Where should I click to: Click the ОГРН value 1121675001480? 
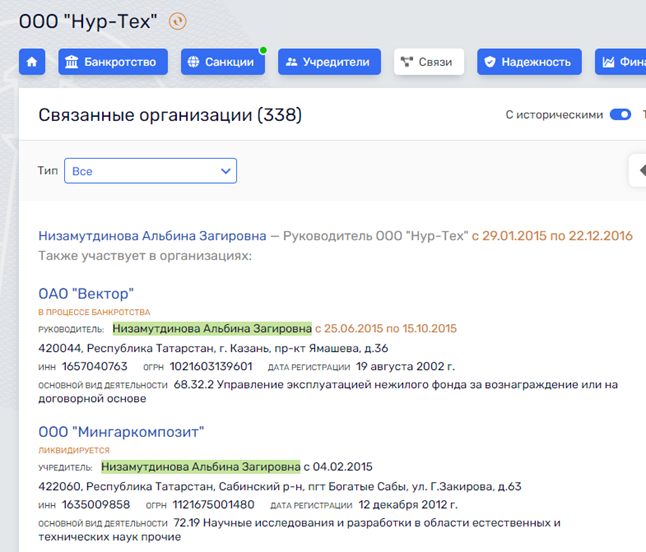(x=213, y=505)
